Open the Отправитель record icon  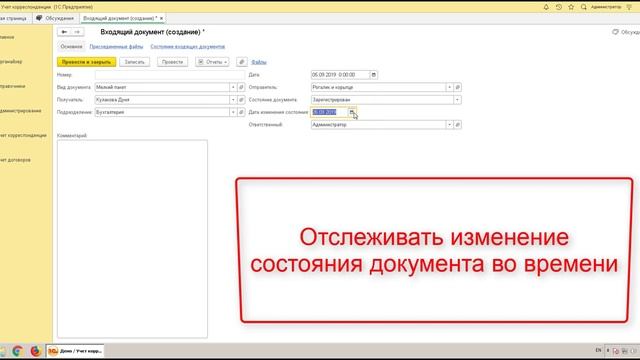coord(458,87)
